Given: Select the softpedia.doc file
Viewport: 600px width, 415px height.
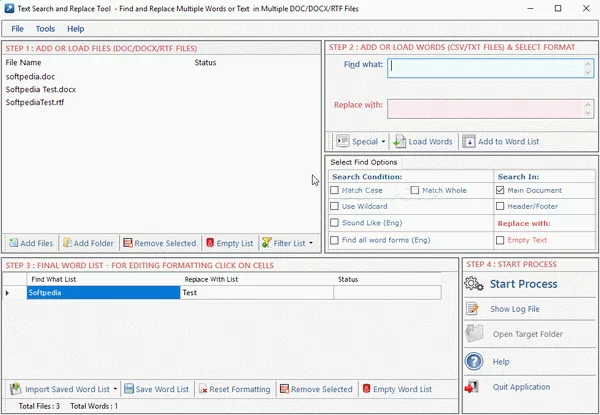Looking at the screenshot, I should 30,76.
